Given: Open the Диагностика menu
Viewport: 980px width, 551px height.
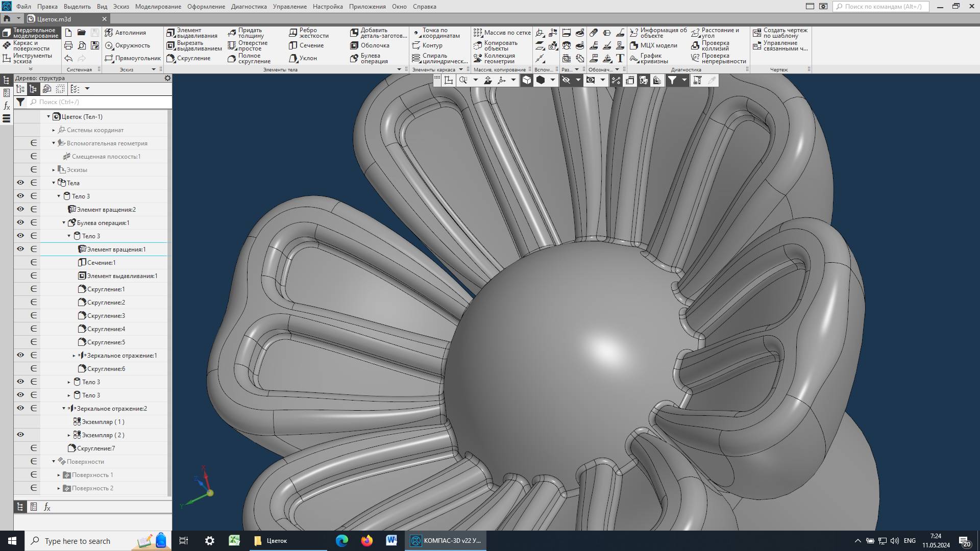Looking at the screenshot, I should pyautogui.click(x=249, y=7).
